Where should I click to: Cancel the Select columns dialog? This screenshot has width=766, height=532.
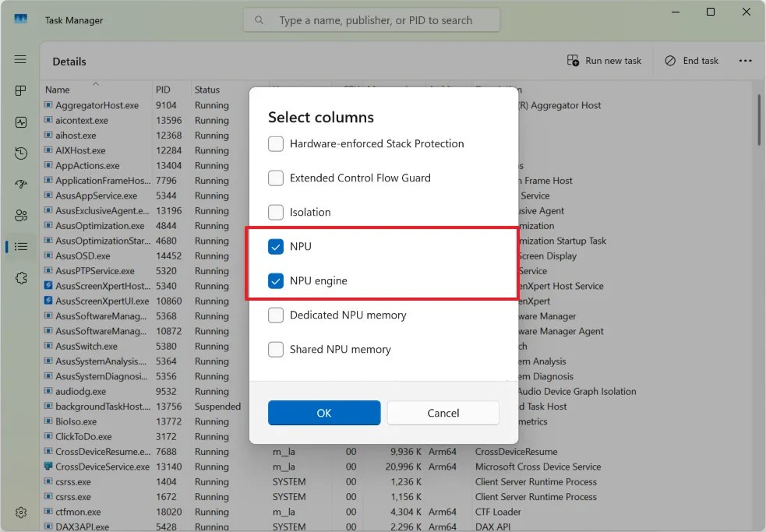click(x=443, y=413)
